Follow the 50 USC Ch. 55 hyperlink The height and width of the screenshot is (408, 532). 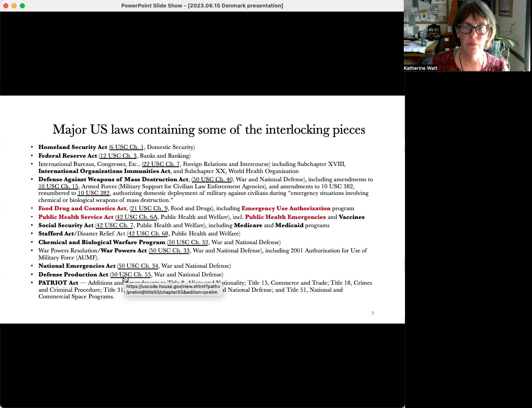(x=131, y=275)
